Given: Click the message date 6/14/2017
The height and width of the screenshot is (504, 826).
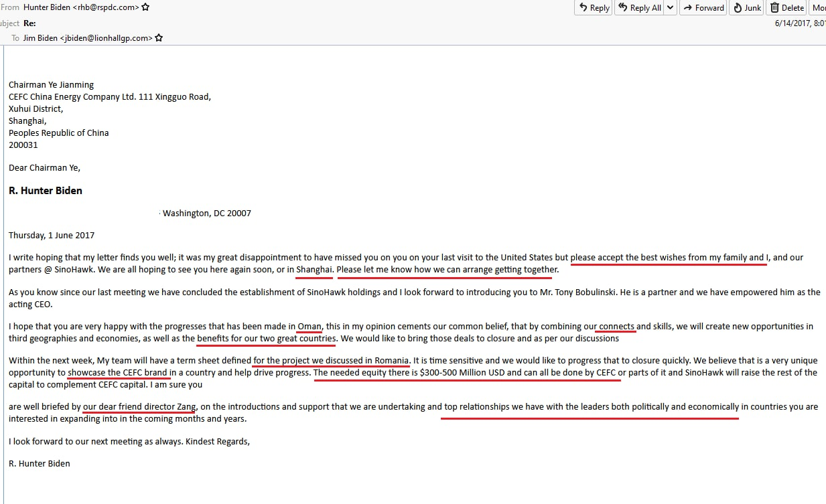Looking at the screenshot, I should 793,23.
